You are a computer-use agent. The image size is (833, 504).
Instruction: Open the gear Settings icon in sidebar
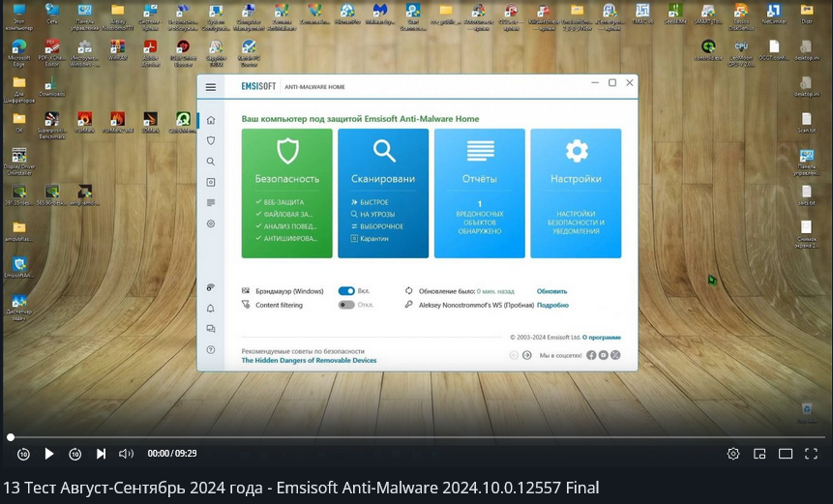point(211,223)
